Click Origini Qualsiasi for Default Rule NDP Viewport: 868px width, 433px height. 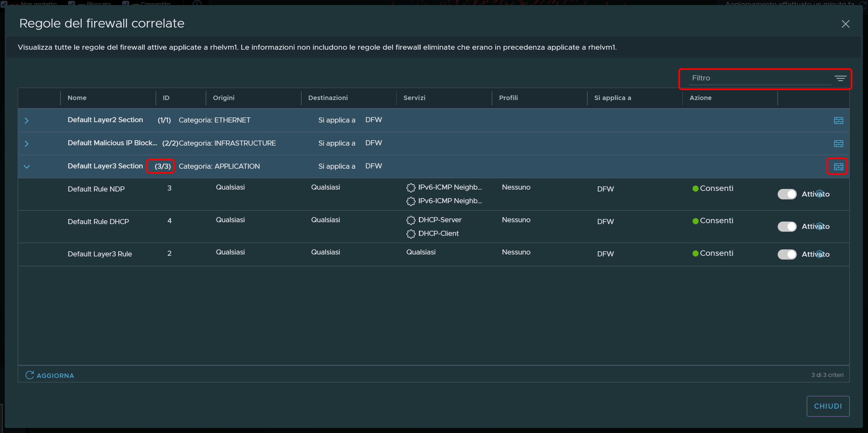[230, 187]
